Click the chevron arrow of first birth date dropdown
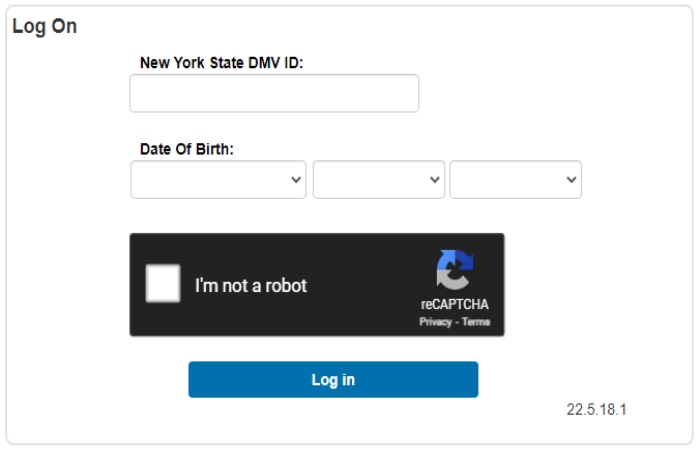Screen dimensions: 700x450 (296, 179)
